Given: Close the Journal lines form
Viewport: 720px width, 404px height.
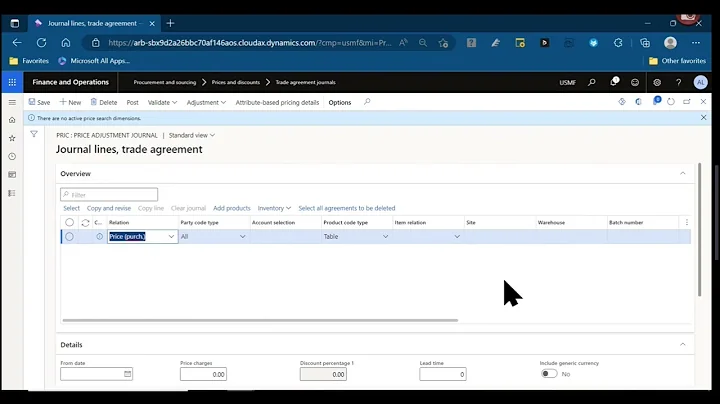Looking at the screenshot, I should click(x=703, y=101).
